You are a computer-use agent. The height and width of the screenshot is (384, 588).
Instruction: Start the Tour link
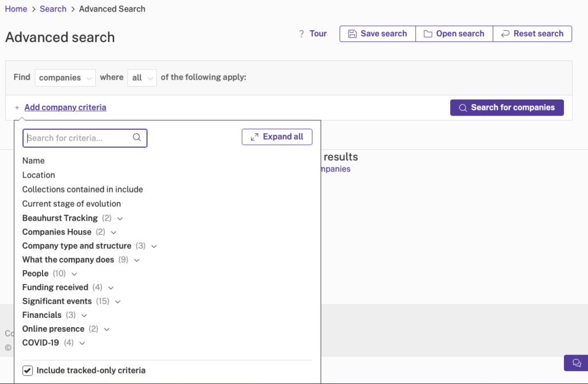click(x=318, y=34)
